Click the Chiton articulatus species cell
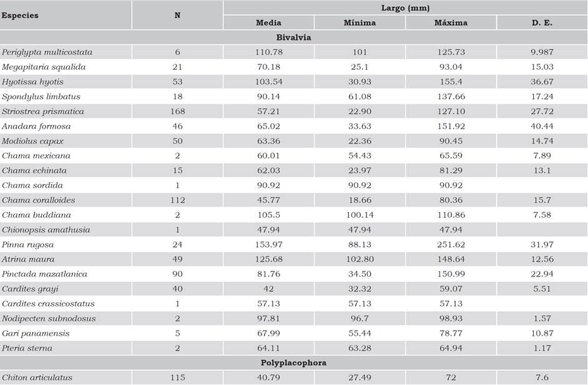 point(37,378)
